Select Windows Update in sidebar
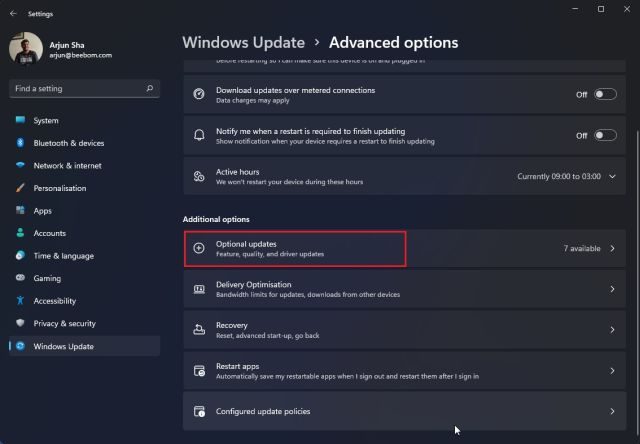The height and width of the screenshot is (444, 640). [84, 346]
